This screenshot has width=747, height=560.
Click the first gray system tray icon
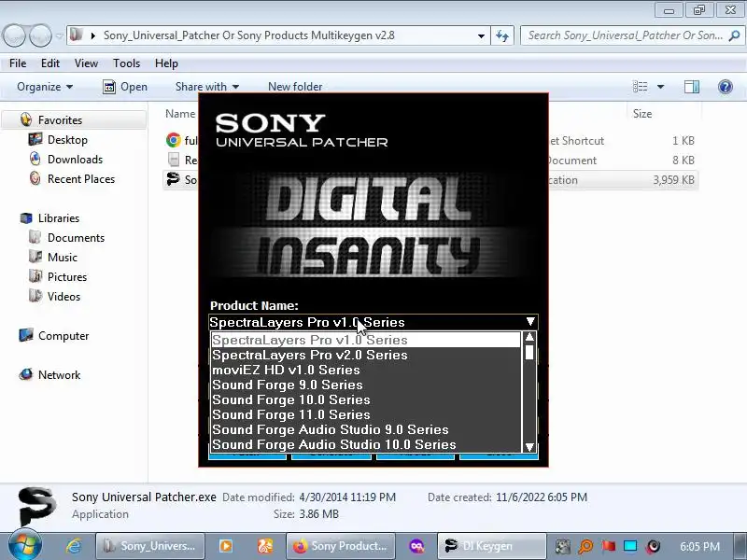(x=563, y=546)
